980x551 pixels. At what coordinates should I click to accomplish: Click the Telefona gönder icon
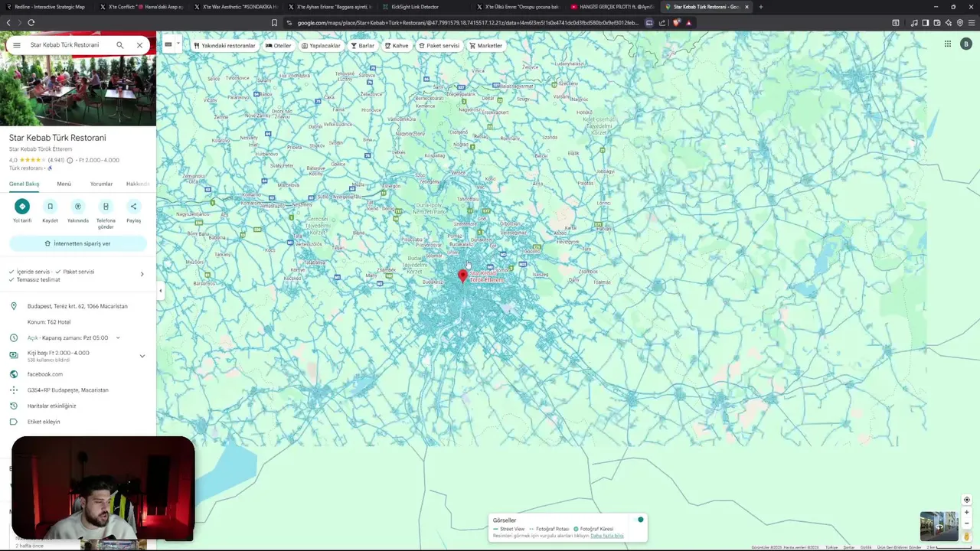click(x=106, y=206)
